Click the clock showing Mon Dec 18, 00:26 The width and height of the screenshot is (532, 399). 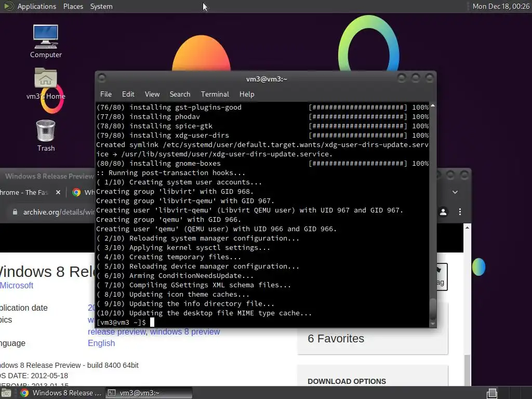click(501, 6)
